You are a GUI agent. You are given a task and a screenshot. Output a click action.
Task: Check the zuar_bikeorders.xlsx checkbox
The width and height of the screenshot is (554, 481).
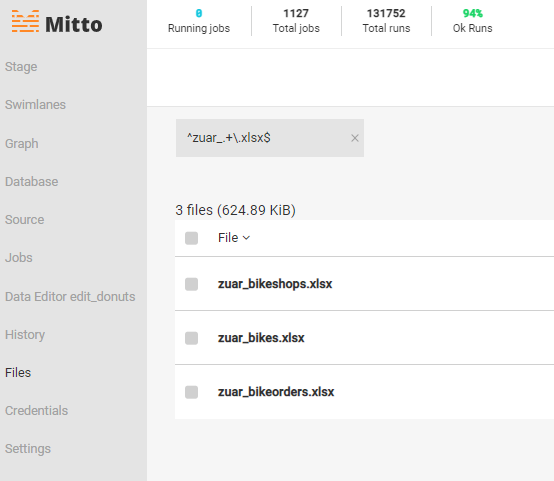[x=191, y=392]
